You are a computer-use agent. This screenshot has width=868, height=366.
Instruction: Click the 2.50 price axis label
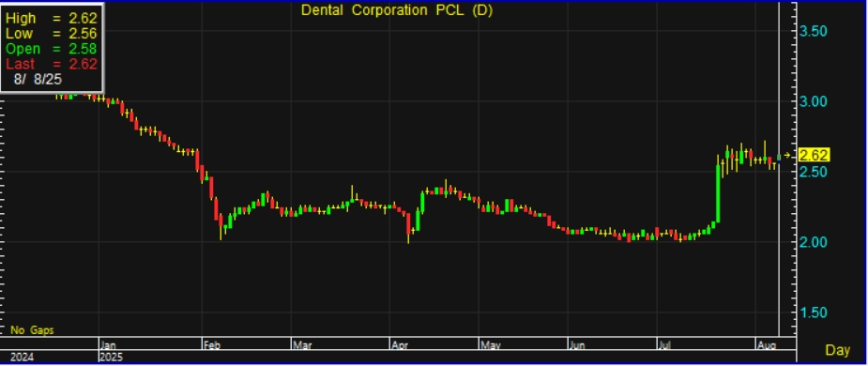[x=814, y=172]
